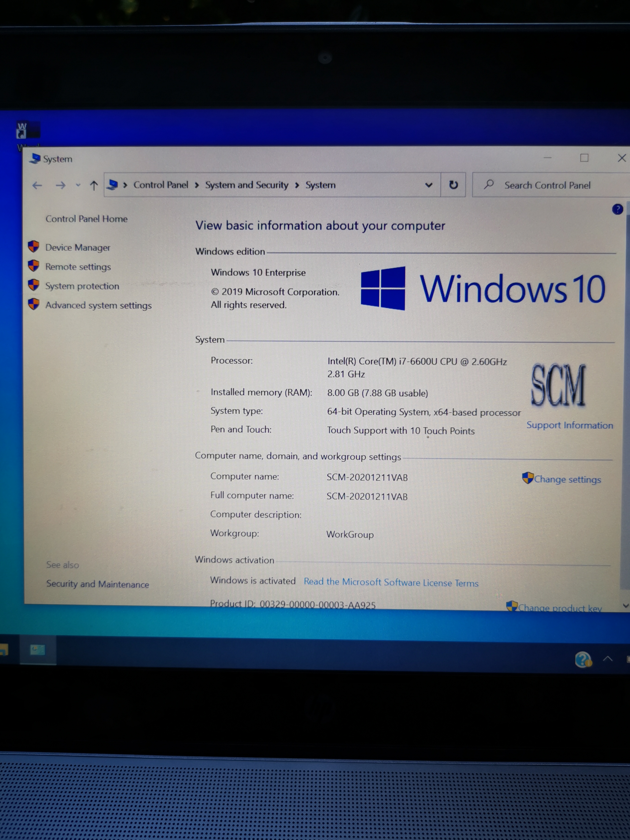This screenshot has width=630, height=840.
Task: Click the Up one level arrow
Action: (x=94, y=185)
